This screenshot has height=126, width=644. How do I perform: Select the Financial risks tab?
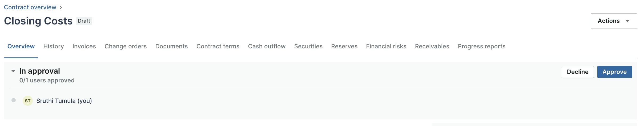coord(386,46)
